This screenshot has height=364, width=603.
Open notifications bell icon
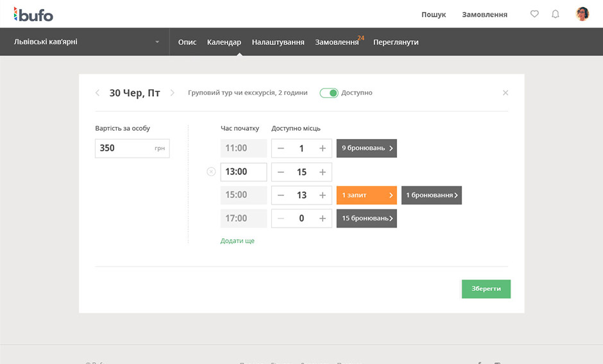(x=556, y=14)
